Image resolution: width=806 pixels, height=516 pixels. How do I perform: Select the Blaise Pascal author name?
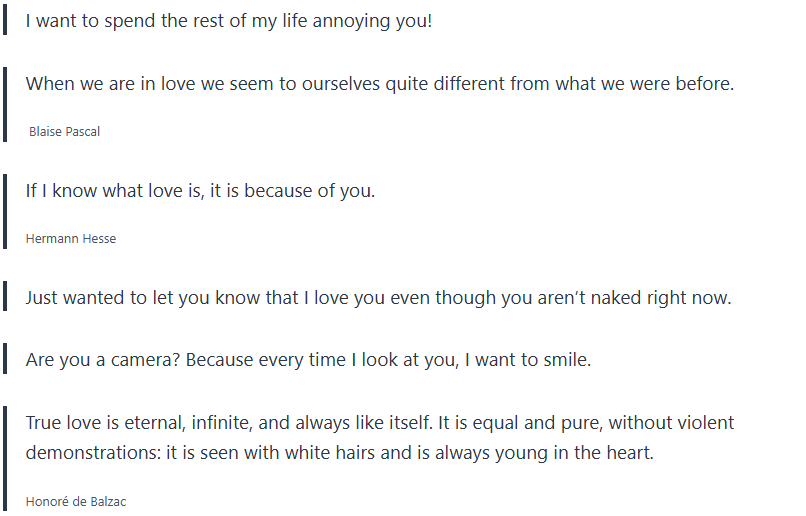[x=64, y=132]
